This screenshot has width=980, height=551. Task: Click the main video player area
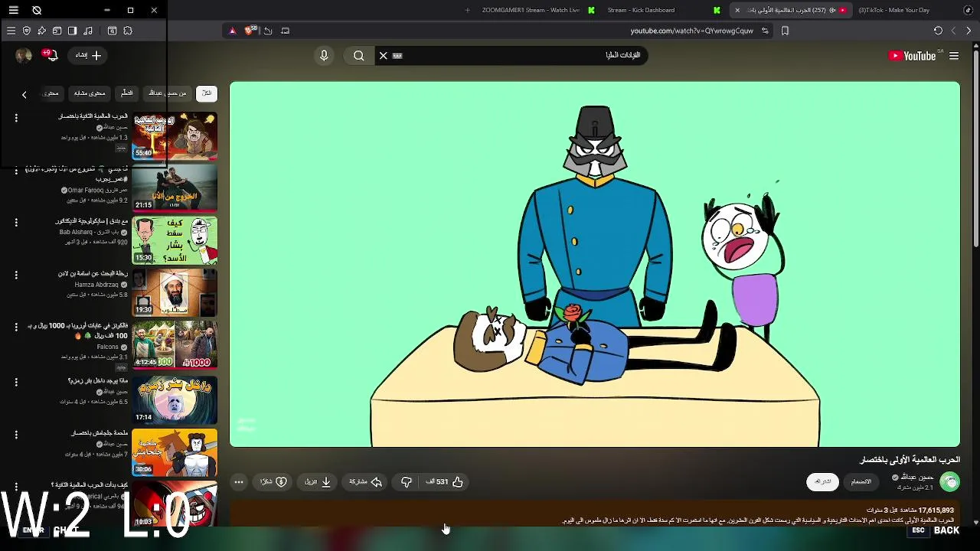(x=595, y=264)
